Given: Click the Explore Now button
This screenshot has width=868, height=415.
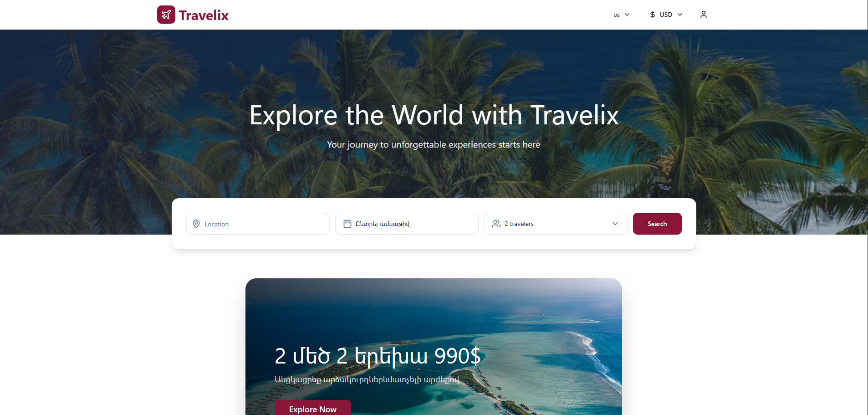Looking at the screenshot, I should pyautogui.click(x=313, y=408).
